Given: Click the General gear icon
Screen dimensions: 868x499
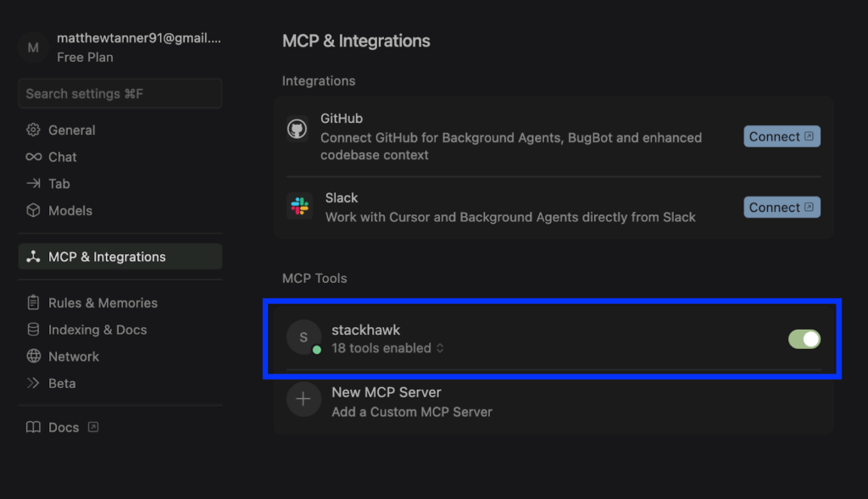Looking at the screenshot, I should point(33,130).
